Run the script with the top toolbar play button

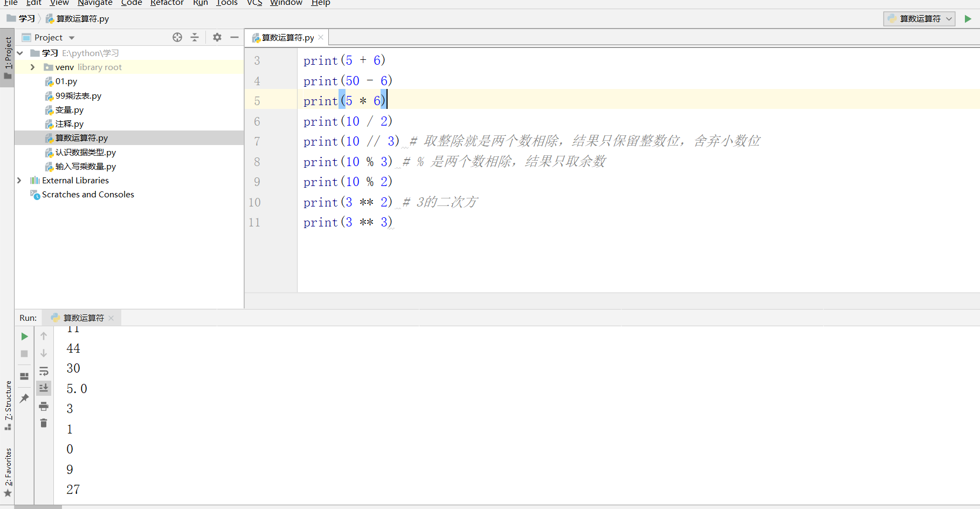pyautogui.click(x=968, y=19)
